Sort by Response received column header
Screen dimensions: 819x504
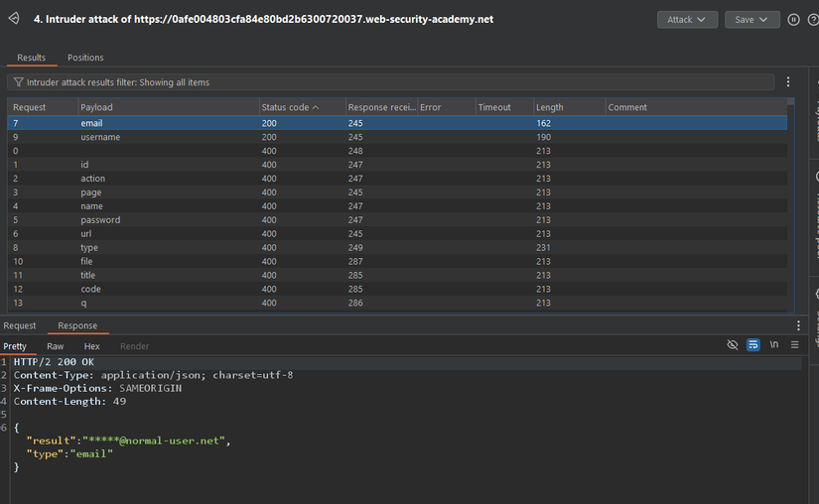click(x=381, y=107)
